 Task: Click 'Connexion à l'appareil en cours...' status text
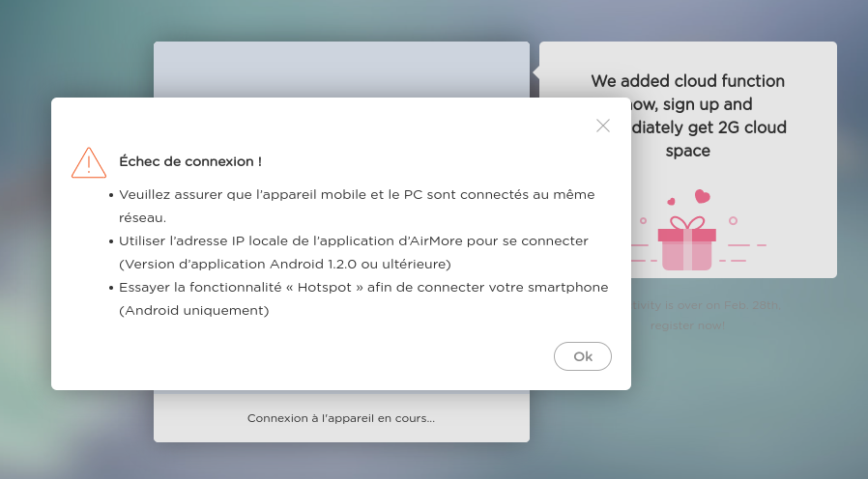341,418
